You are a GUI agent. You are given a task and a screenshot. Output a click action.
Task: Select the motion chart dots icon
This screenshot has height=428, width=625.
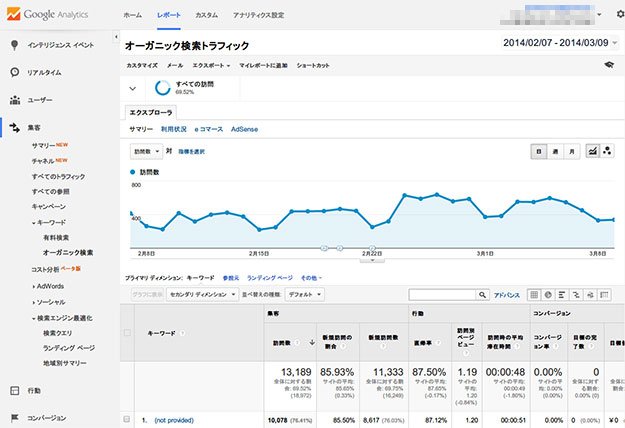(x=607, y=151)
